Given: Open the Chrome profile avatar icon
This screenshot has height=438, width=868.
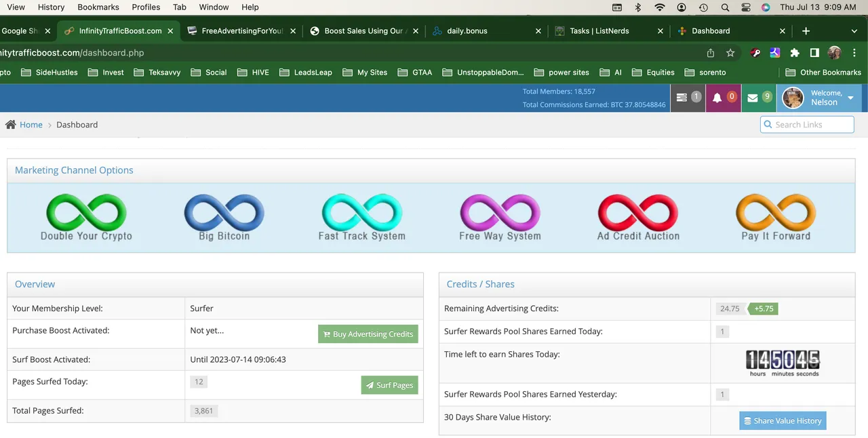Looking at the screenshot, I should [834, 53].
